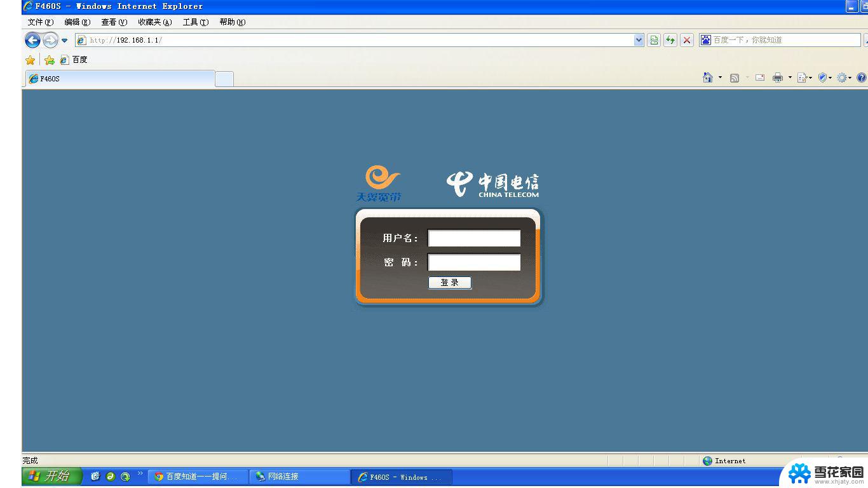
Task: Click the Add to Favorites bar icon
Action: (x=49, y=60)
